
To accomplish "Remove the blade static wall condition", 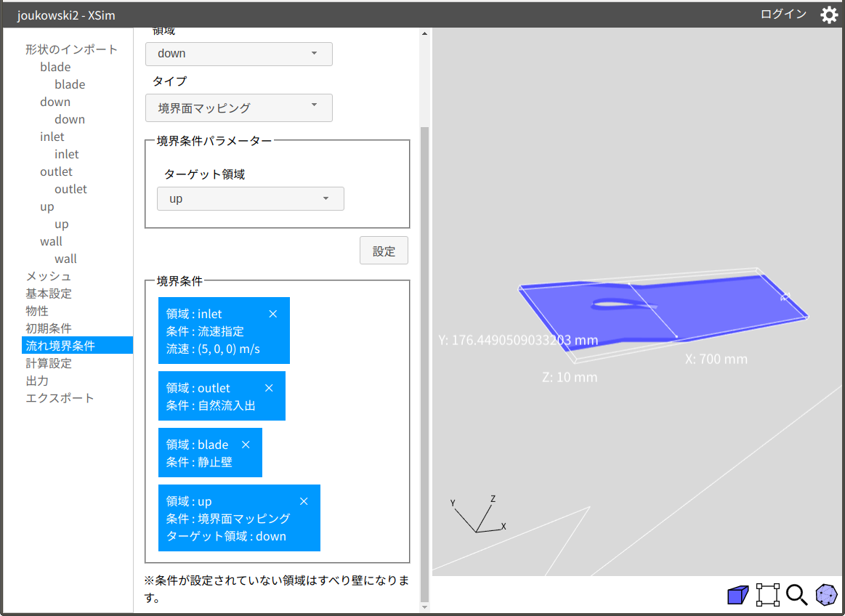I will 246,445.
